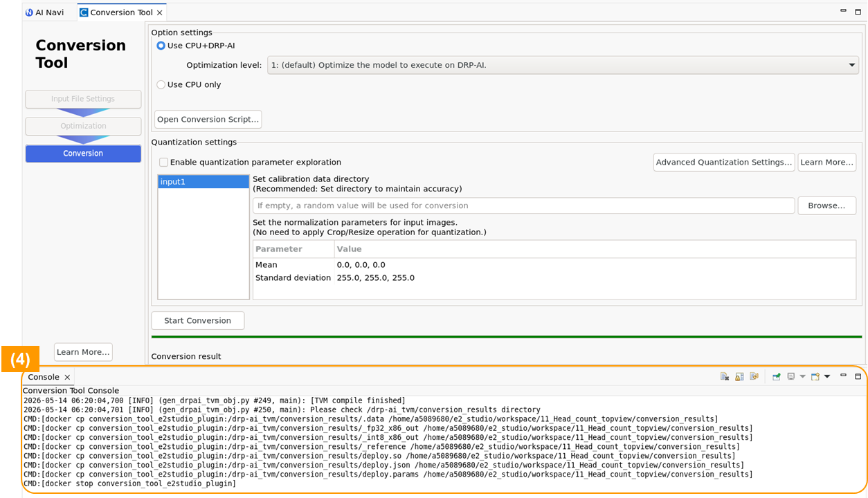Select the Conversion step

(83, 154)
